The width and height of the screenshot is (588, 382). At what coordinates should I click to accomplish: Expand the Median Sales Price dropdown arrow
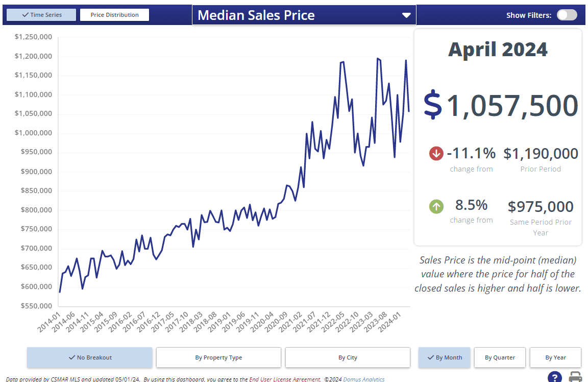pyautogui.click(x=406, y=15)
